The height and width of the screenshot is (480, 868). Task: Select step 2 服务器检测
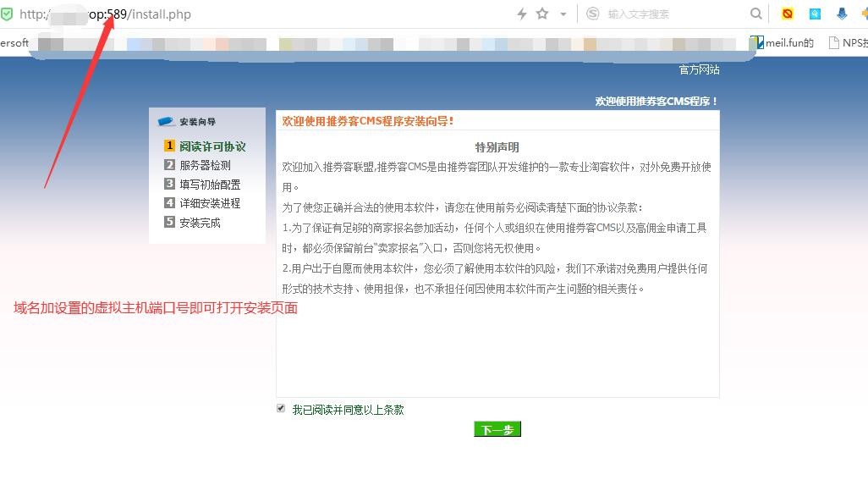(x=205, y=165)
